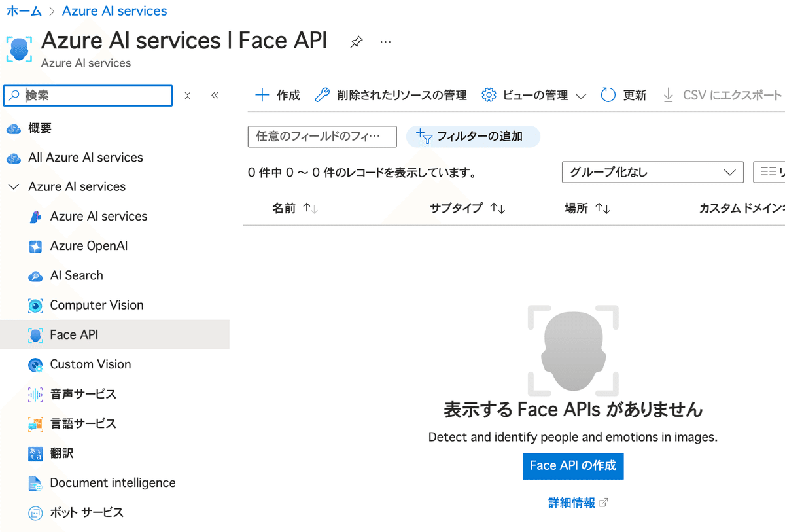Image resolution: width=785 pixels, height=532 pixels.
Task: Select Azure AI services sub-item with icon
Action: (99, 217)
